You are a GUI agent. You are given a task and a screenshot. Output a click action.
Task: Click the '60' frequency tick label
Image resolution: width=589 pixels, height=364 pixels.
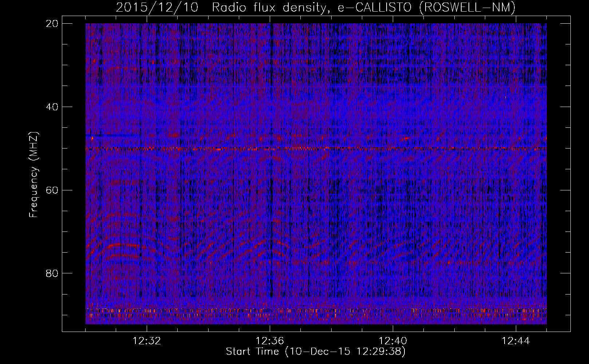pyautogui.click(x=52, y=190)
